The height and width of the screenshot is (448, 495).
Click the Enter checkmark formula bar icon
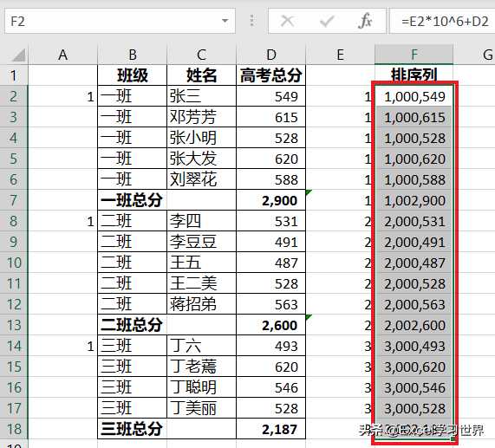click(x=327, y=22)
